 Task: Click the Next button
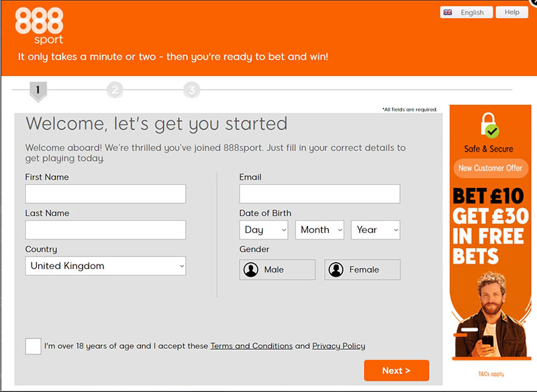[397, 371]
